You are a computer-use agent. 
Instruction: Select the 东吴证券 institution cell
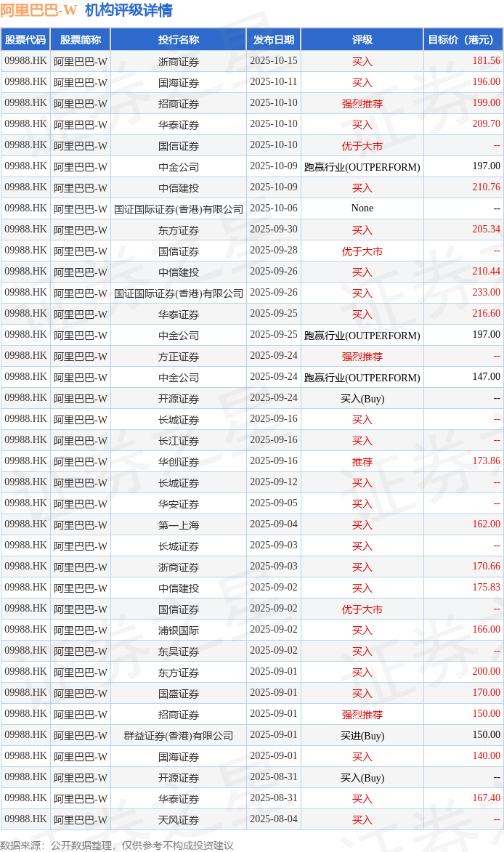(x=179, y=651)
